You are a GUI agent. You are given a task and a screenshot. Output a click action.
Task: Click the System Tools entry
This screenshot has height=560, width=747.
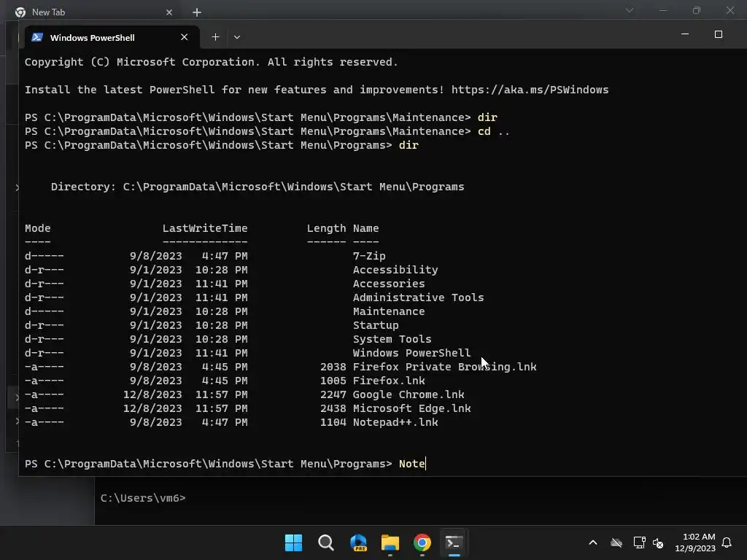(392, 338)
